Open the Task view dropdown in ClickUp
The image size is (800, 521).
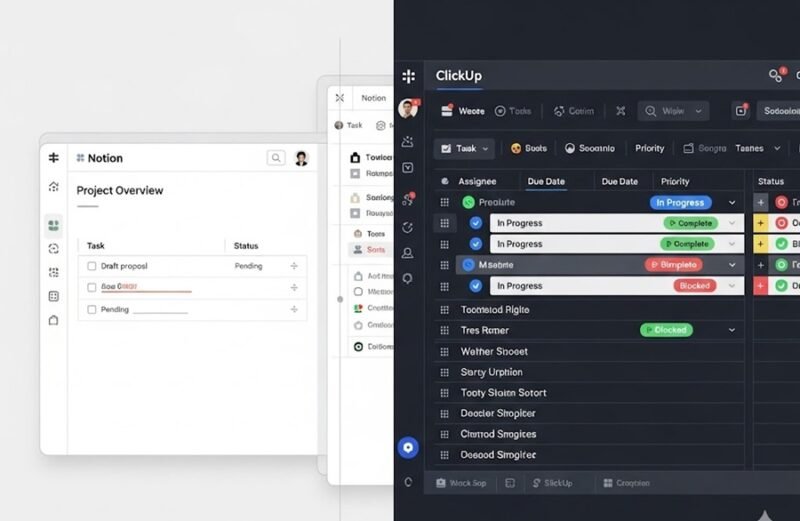coord(464,148)
